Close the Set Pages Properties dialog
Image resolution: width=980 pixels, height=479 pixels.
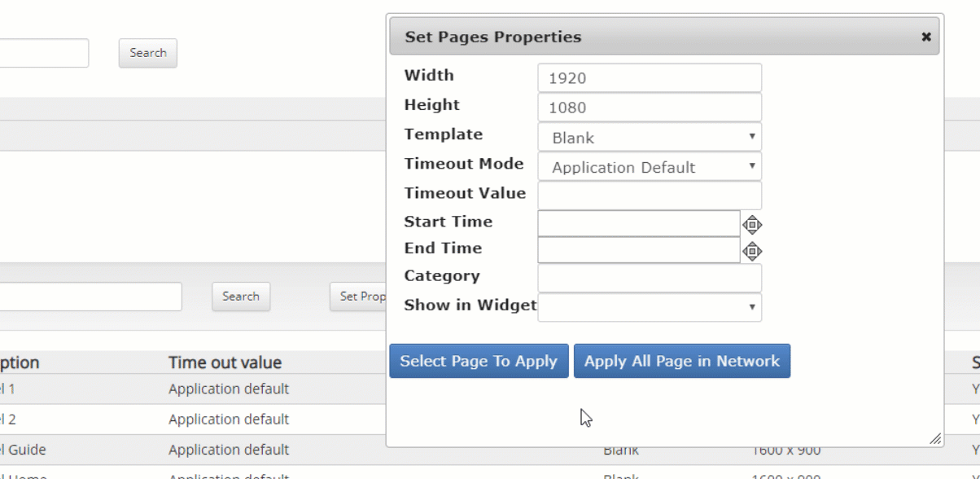(926, 37)
